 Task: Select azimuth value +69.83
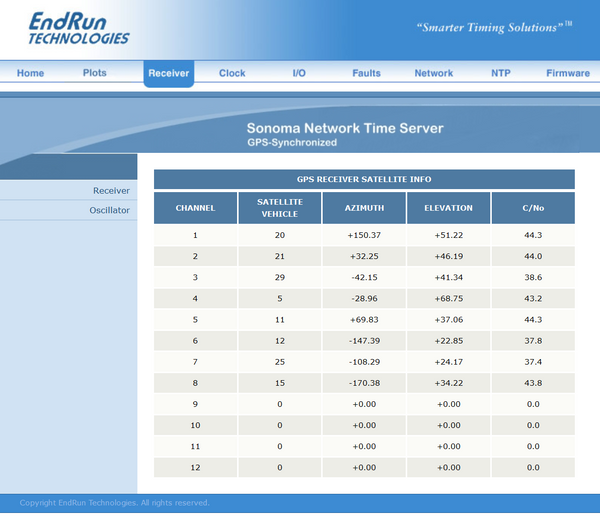[x=364, y=320]
